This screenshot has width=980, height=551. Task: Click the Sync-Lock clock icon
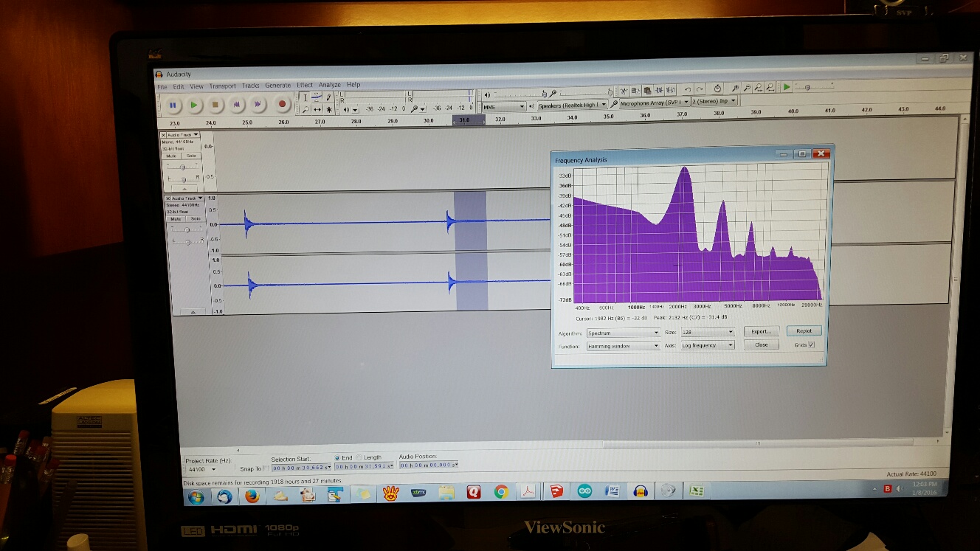(x=717, y=89)
